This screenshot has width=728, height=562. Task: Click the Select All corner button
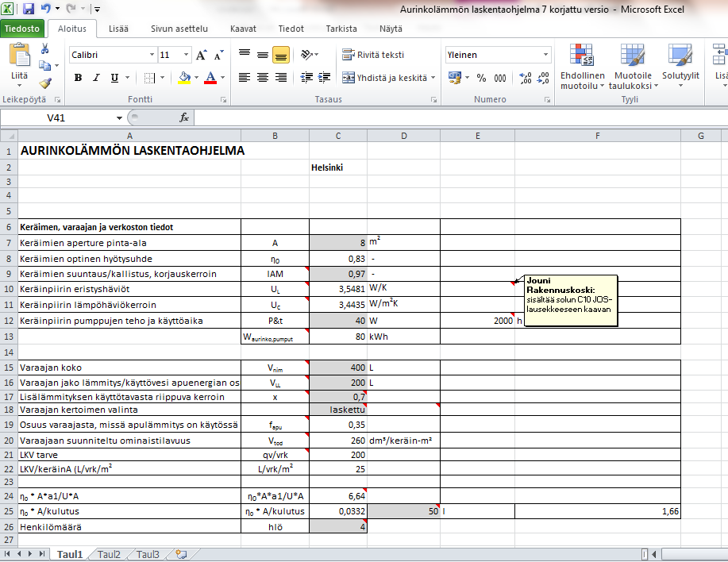click(9, 136)
